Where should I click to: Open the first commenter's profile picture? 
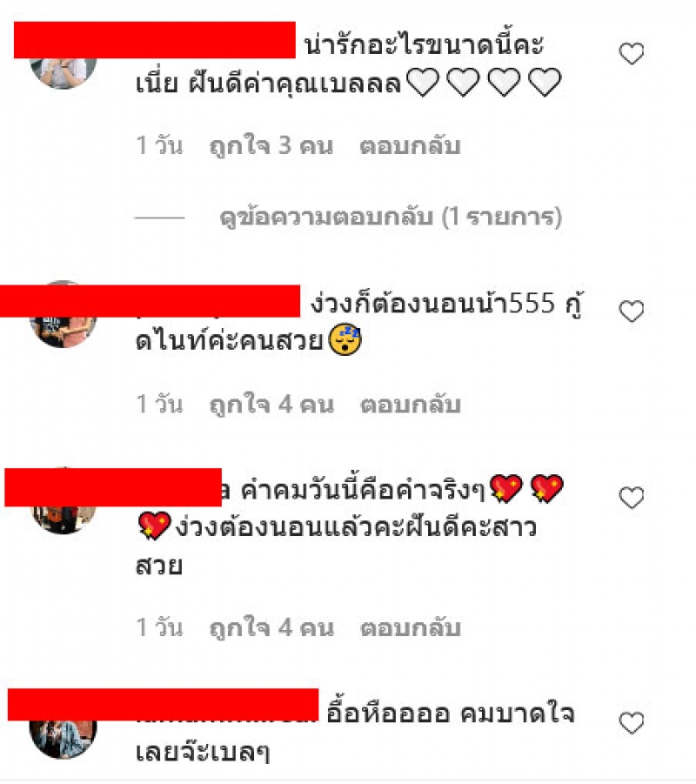(x=63, y=72)
